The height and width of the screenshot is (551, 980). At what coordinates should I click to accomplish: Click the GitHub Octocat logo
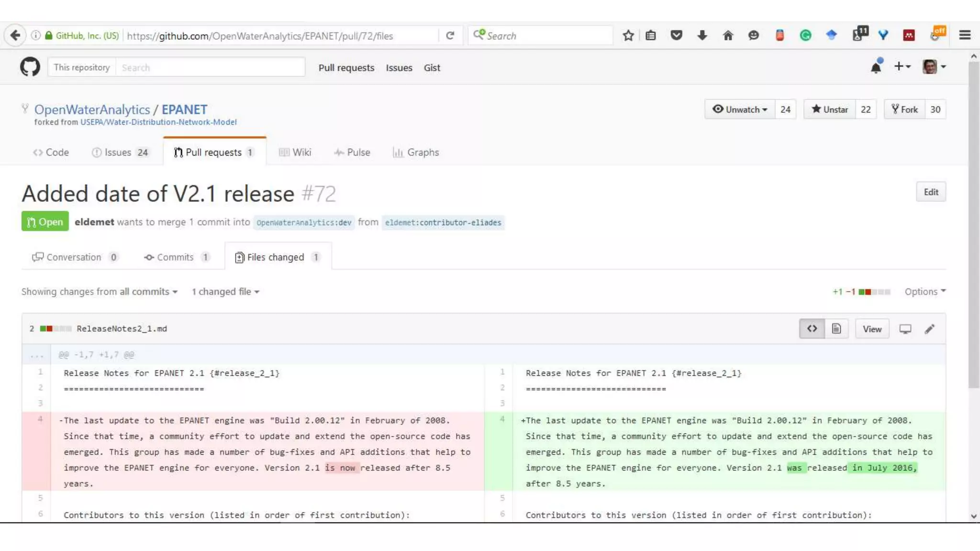pyautogui.click(x=30, y=67)
